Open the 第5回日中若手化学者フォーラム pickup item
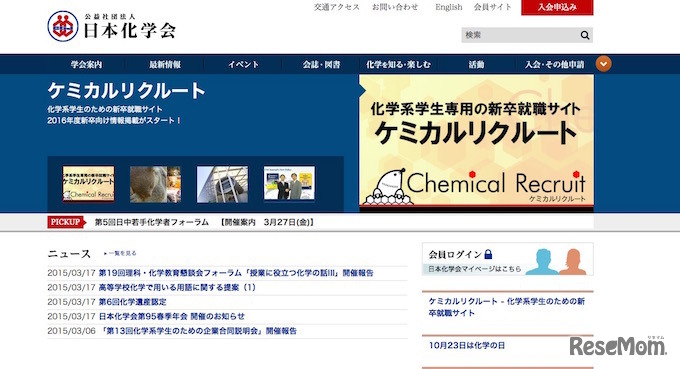 tap(204, 222)
